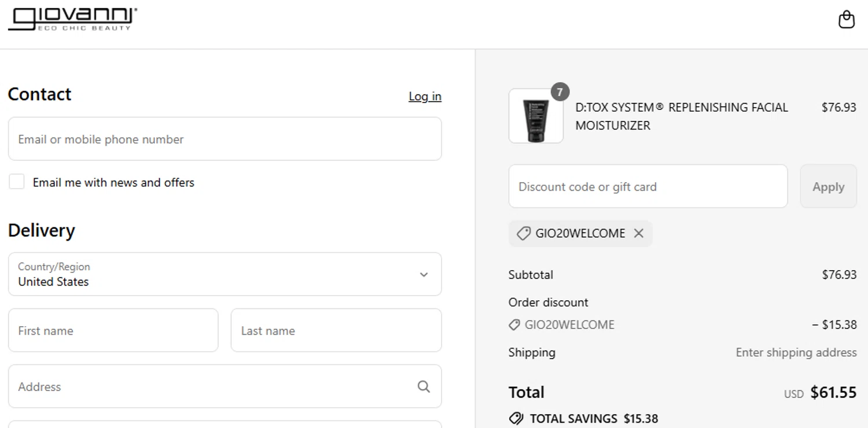Click into the First name field

coord(113,330)
